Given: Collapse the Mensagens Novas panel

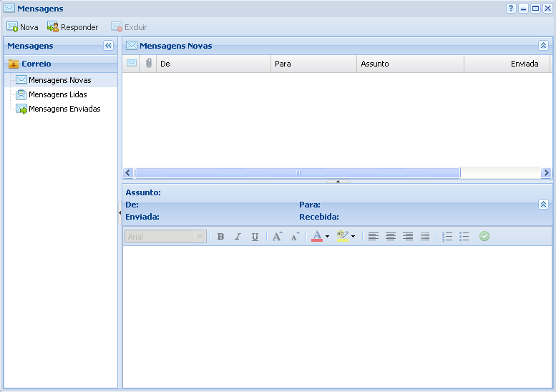Looking at the screenshot, I should pyautogui.click(x=543, y=46).
